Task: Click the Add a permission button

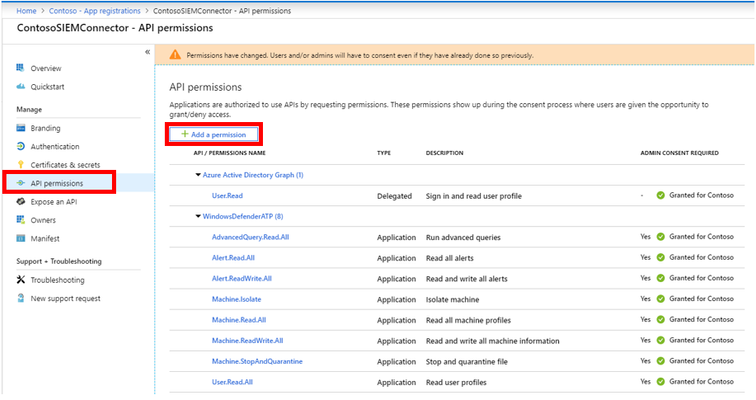Action: click(214, 134)
